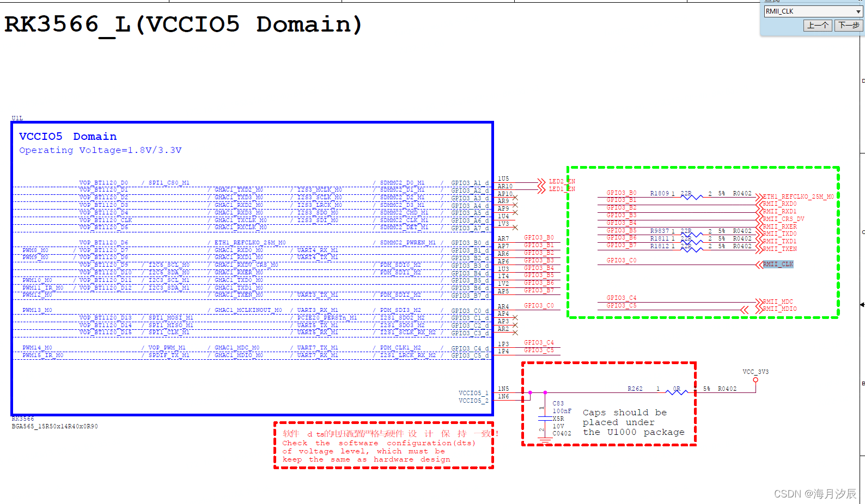This screenshot has height=504, width=865.
Task: Click the RMII_MDIO net label
Action: [779, 309]
